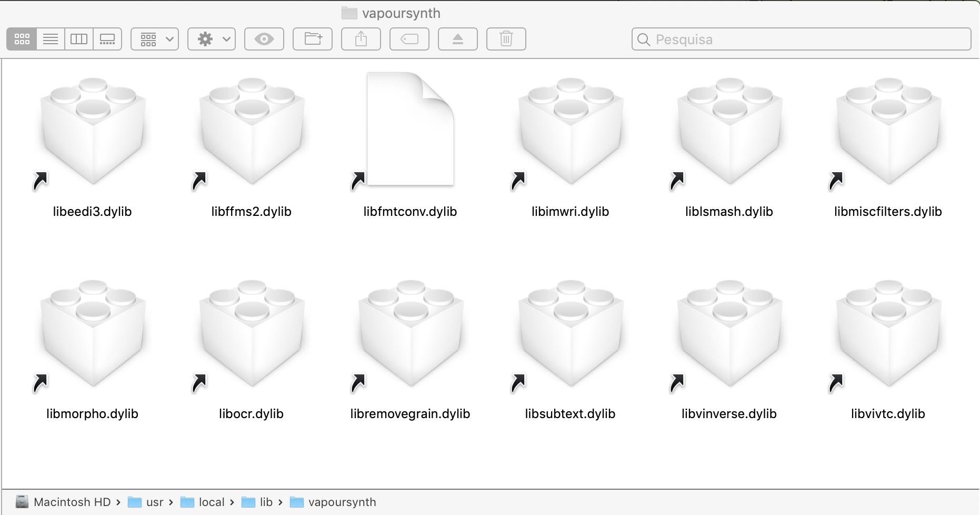The height and width of the screenshot is (515, 980).
Task: Select the libremovegrain.dylib file icon
Action: point(411,333)
